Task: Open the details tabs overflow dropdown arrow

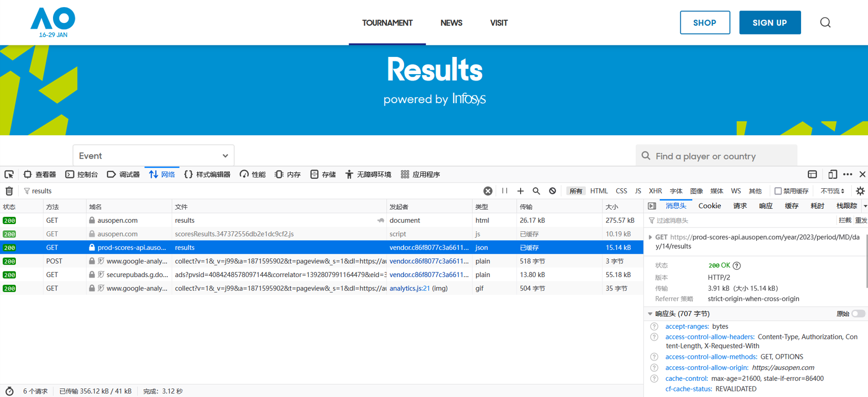Action: click(865, 206)
